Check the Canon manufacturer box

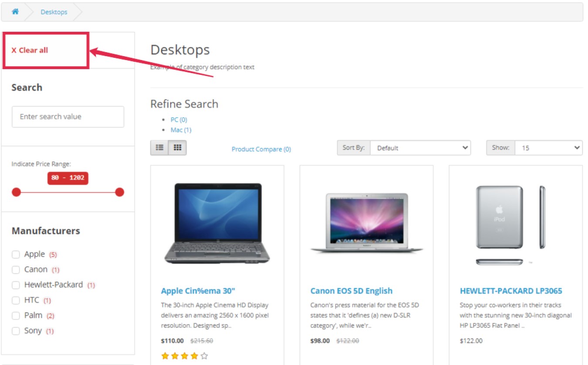tap(16, 270)
